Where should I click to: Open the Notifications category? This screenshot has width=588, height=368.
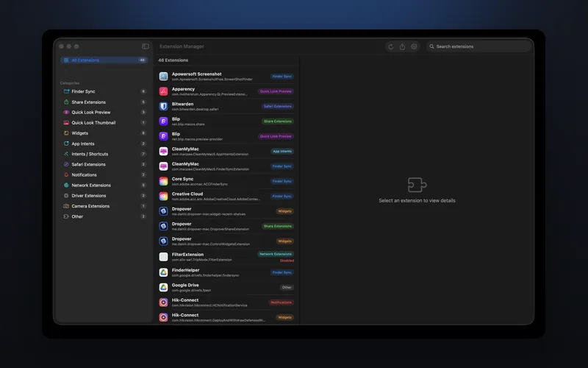[x=104, y=175]
